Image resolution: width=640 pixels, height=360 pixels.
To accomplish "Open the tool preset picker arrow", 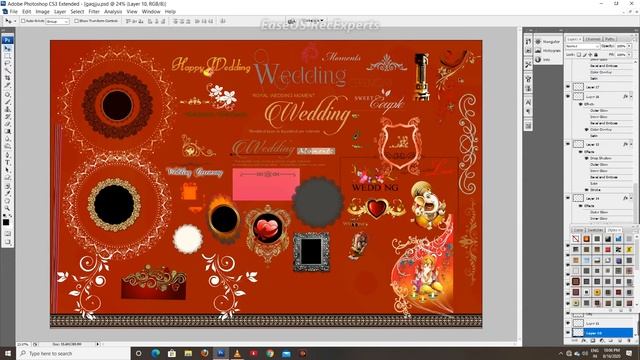I will tap(15, 21).
